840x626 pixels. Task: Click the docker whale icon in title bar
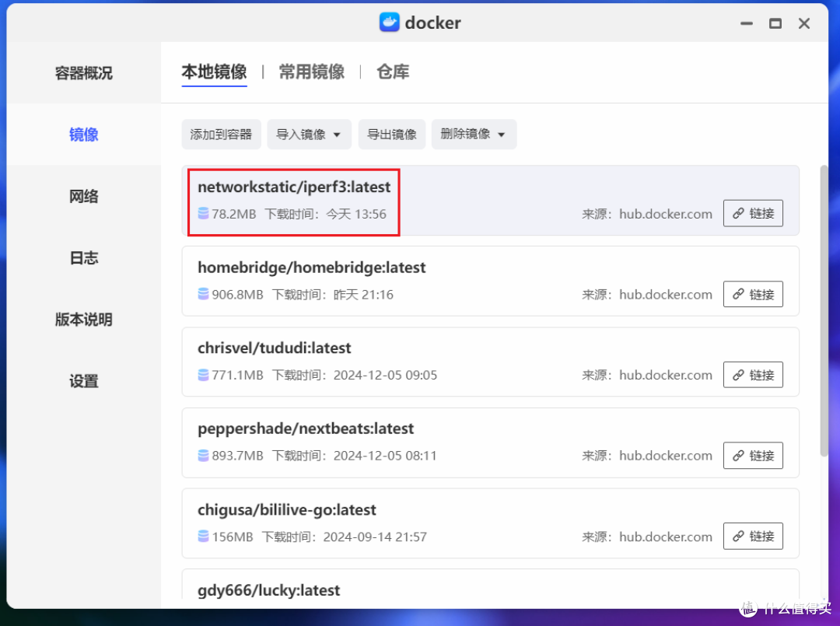point(390,23)
